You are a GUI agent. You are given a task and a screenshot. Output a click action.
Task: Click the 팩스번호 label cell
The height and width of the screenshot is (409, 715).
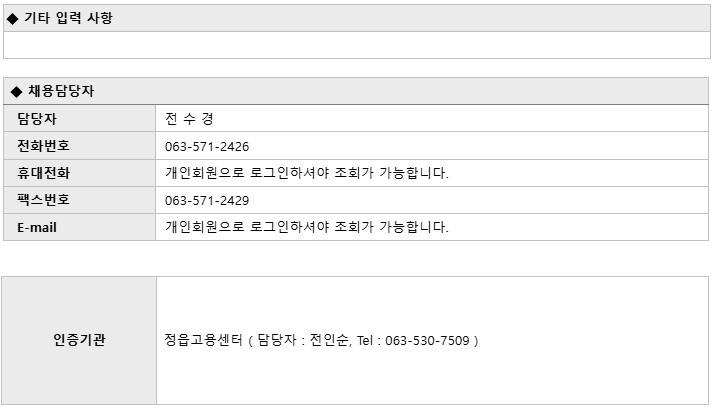point(79,200)
